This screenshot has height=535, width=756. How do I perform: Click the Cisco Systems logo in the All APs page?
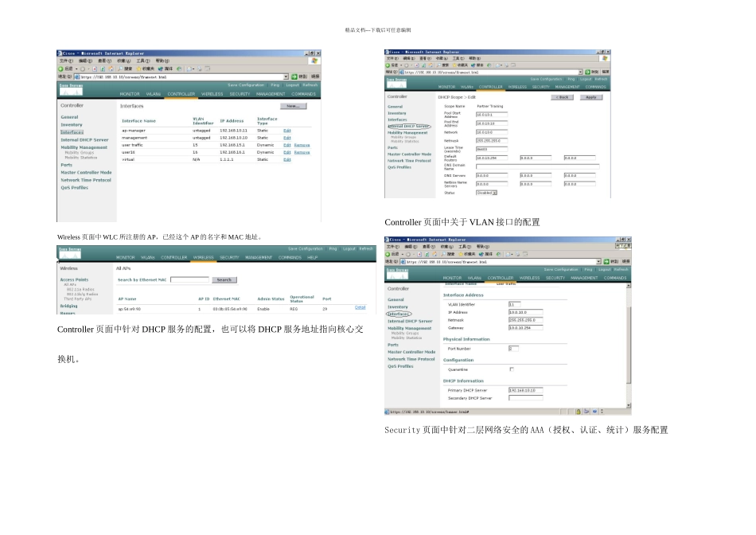[x=70, y=253]
